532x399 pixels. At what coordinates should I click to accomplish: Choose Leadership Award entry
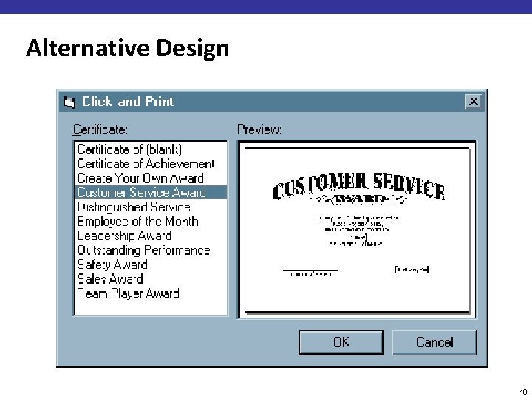(151, 236)
